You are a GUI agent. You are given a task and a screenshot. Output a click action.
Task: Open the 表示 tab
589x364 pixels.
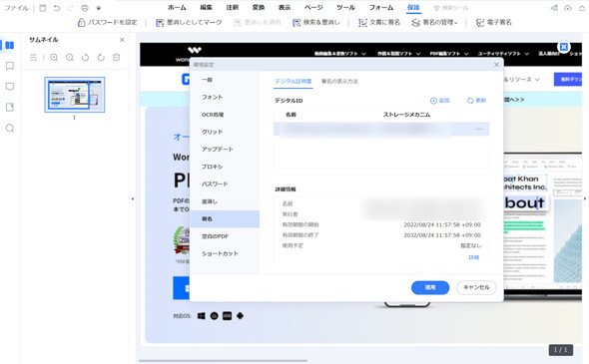pyautogui.click(x=285, y=8)
